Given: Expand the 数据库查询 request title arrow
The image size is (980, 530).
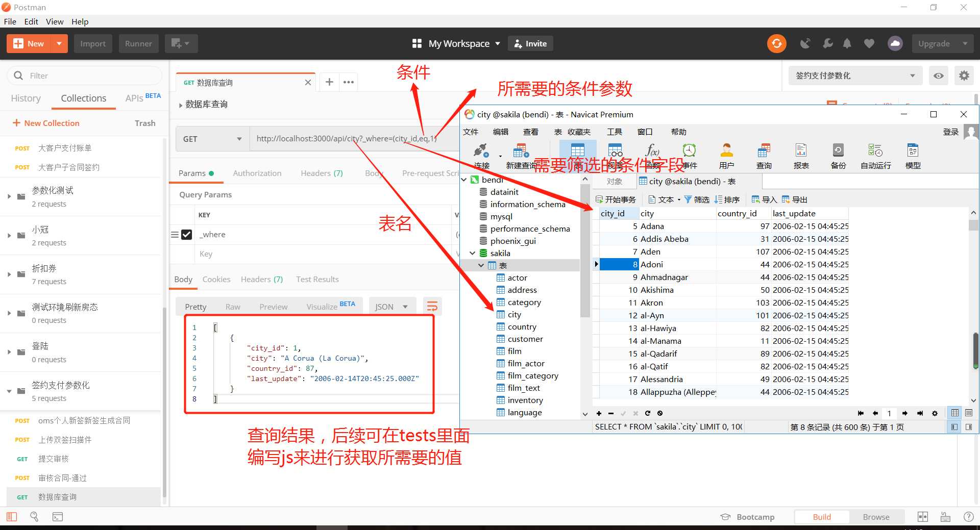Looking at the screenshot, I should pyautogui.click(x=181, y=105).
